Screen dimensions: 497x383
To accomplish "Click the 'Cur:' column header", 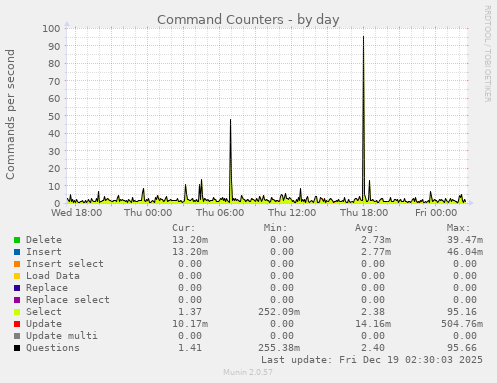I will point(184,228).
